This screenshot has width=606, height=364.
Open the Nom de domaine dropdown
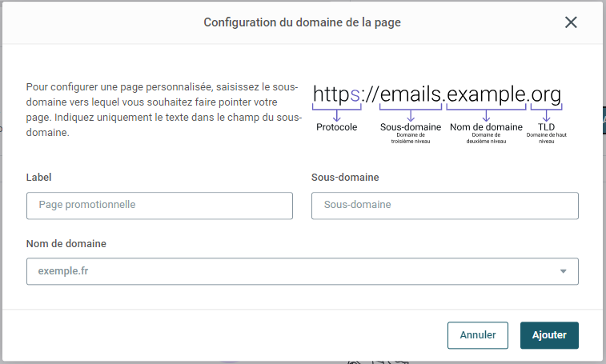303,271
